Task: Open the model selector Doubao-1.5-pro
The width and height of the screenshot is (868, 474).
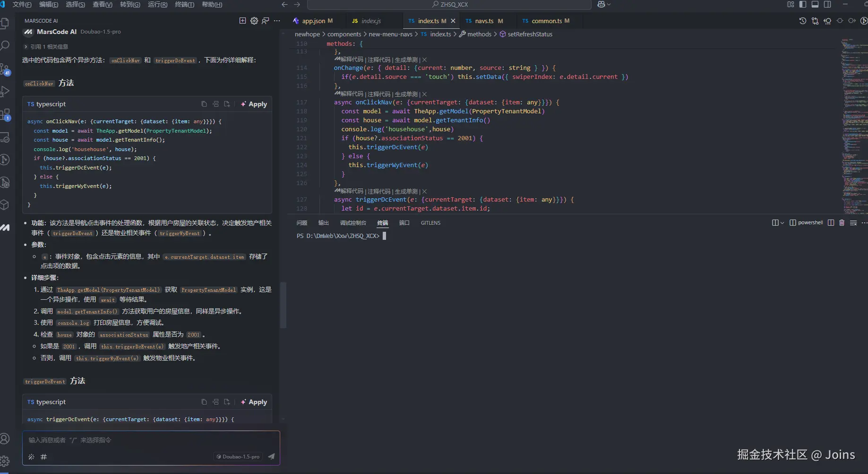Action: tap(238, 457)
